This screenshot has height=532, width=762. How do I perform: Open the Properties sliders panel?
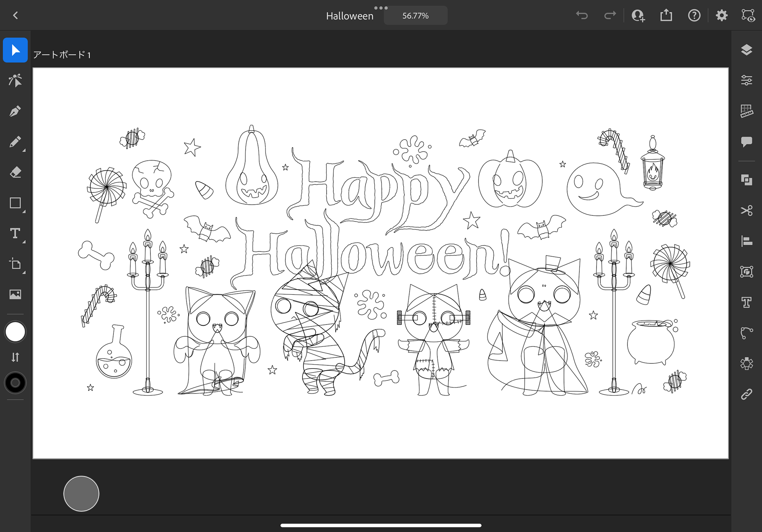tap(746, 81)
